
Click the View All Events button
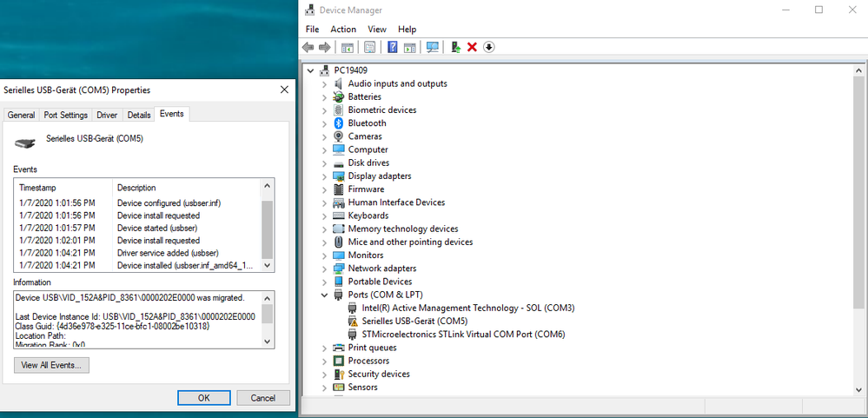(51, 365)
